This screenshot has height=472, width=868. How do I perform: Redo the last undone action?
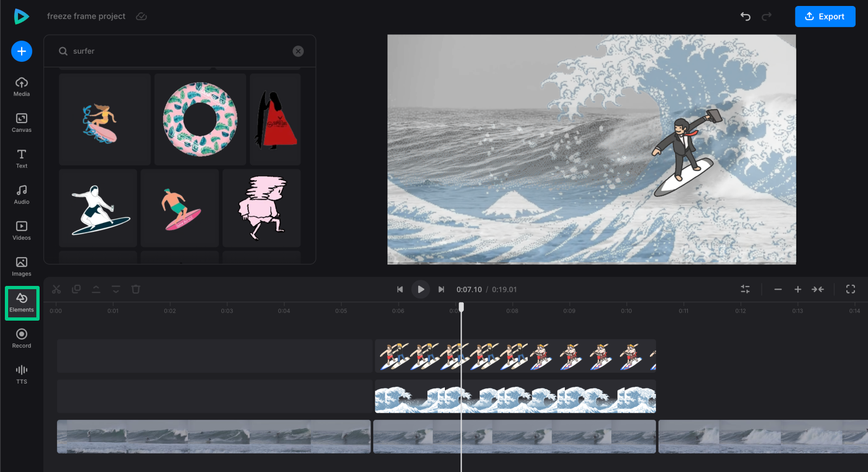coord(767,16)
